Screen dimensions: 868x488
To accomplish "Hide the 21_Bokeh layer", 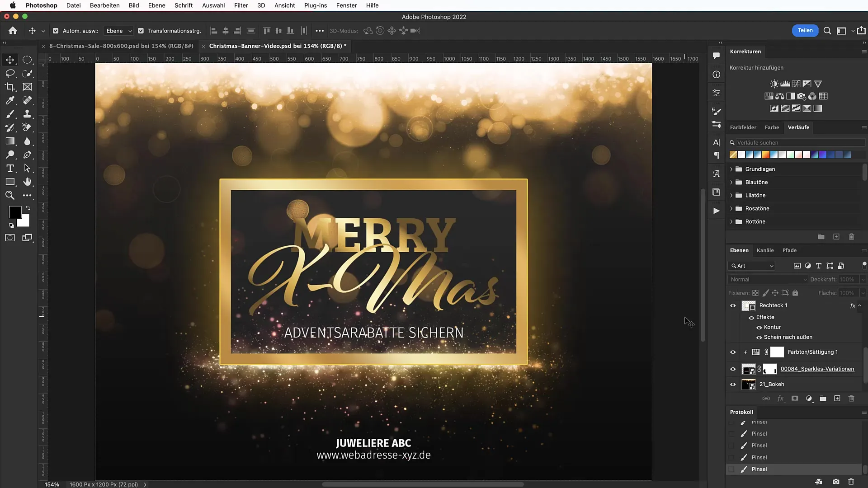I will coord(733,385).
